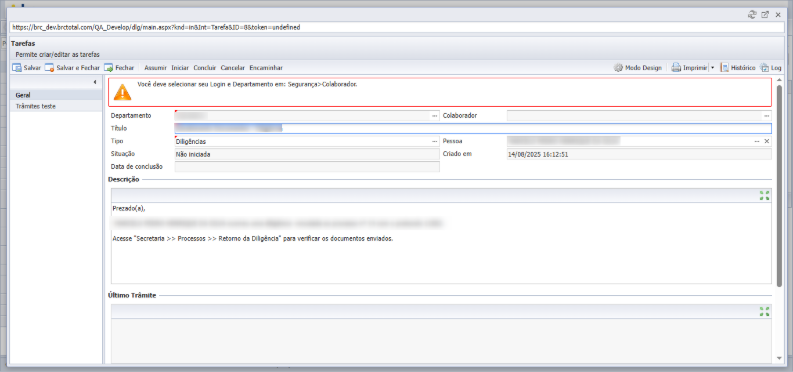Expand the Descrição editor to fullscreen

764,196
